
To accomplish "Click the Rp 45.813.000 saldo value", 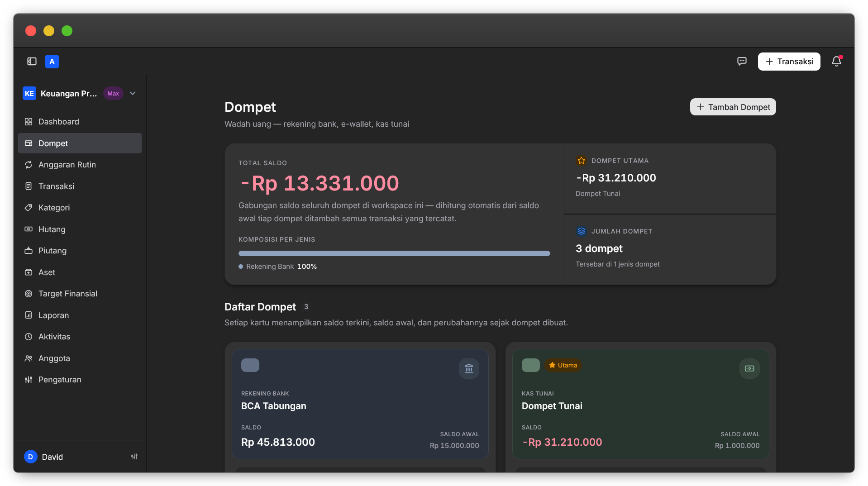I will click(x=278, y=442).
